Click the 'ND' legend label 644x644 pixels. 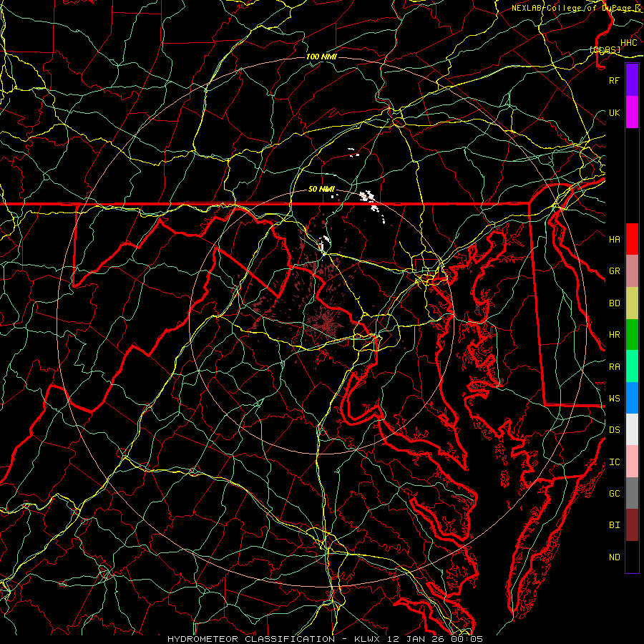(615, 557)
